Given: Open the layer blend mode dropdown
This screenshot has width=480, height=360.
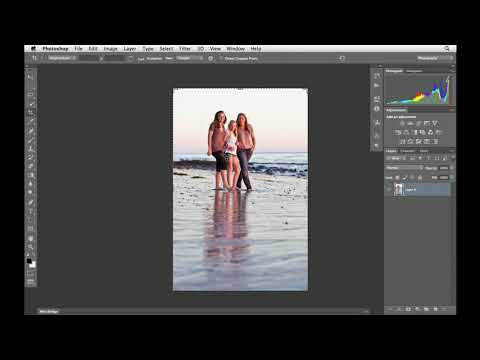Looking at the screenshot, I should point(404,168).
